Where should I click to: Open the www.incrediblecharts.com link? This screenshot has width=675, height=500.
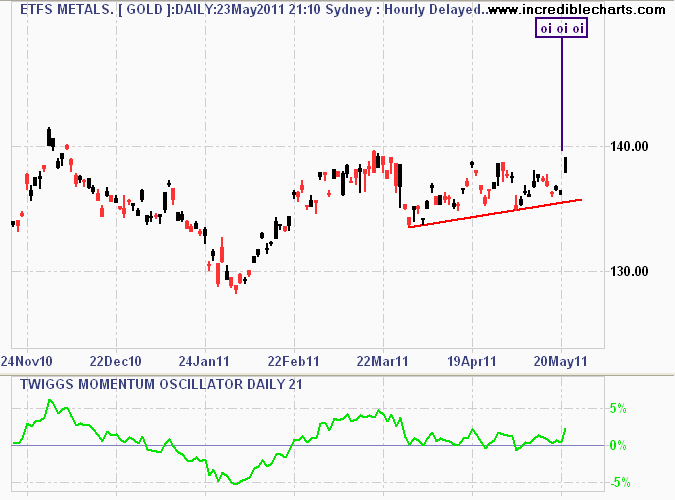[578, 10]
